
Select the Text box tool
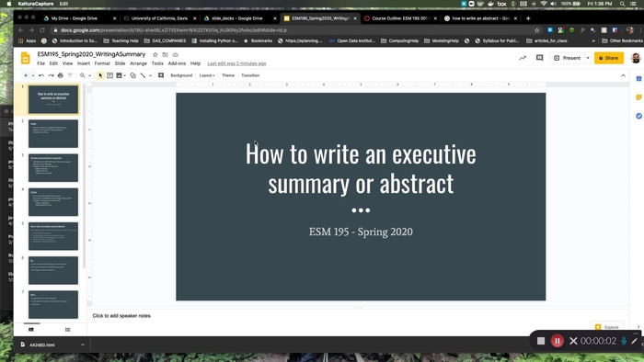110,75
